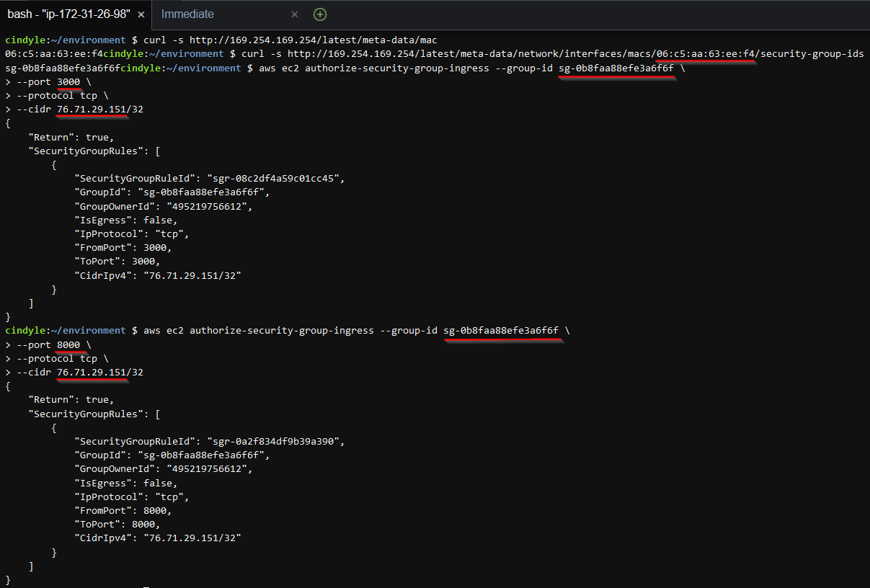This screenshot has width=870, height=588.
Task: Select the bash ip-172-31-26-98 tab
Action: coord(69,14)
